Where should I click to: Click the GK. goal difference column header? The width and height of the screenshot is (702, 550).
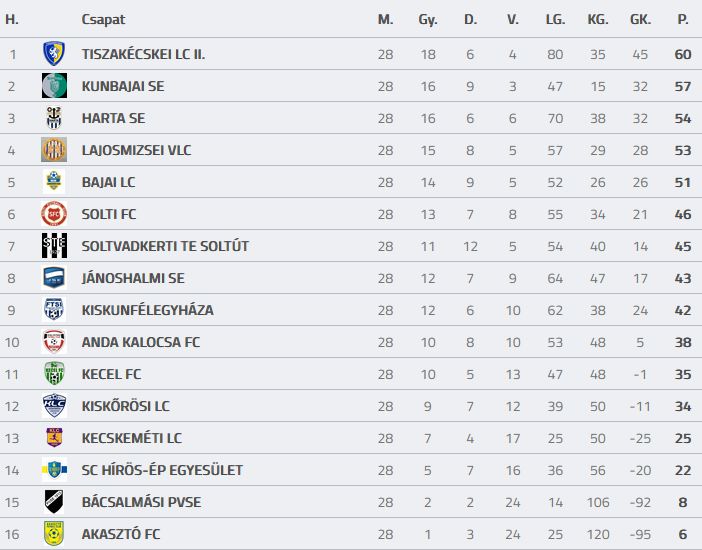point(640,19)
